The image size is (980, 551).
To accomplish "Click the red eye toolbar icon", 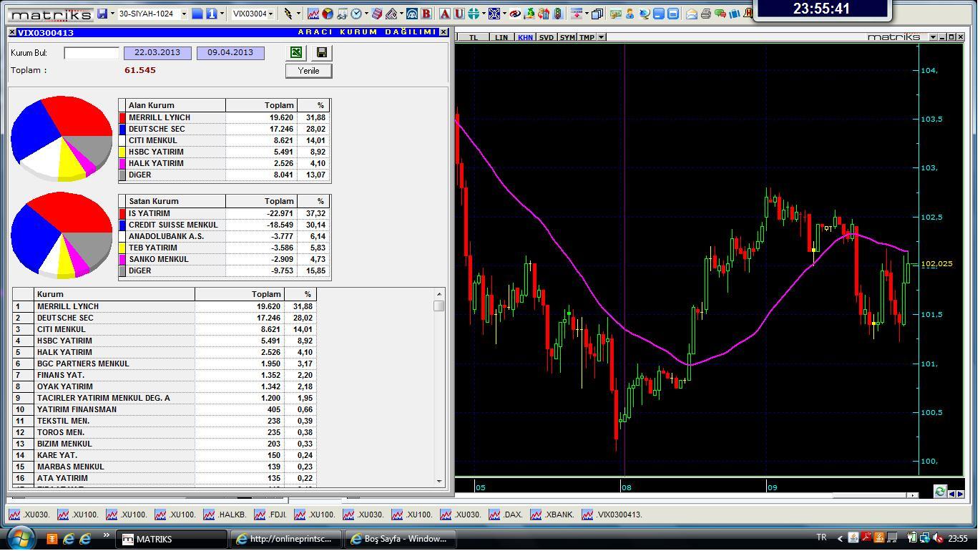I will click(x=515, y=14).
